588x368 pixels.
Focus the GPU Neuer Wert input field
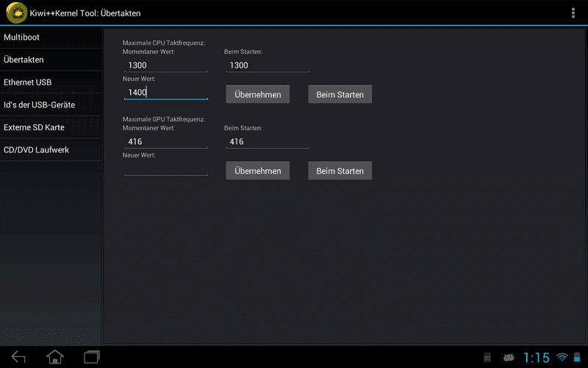[x=166, y=169]
